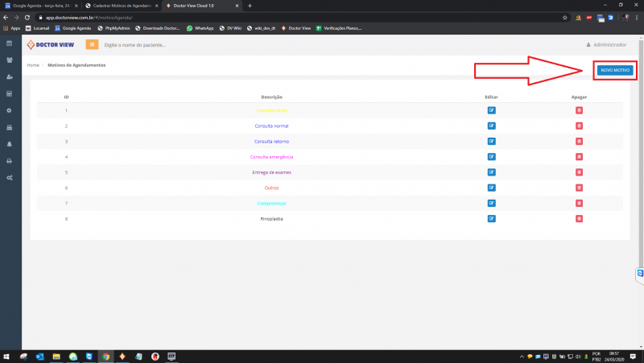Image resolution: width=644 pixels, height=363 pixels.
Task: Open the printer icon in sidebar
Action: pyautogui.click(x=9, y=160)
